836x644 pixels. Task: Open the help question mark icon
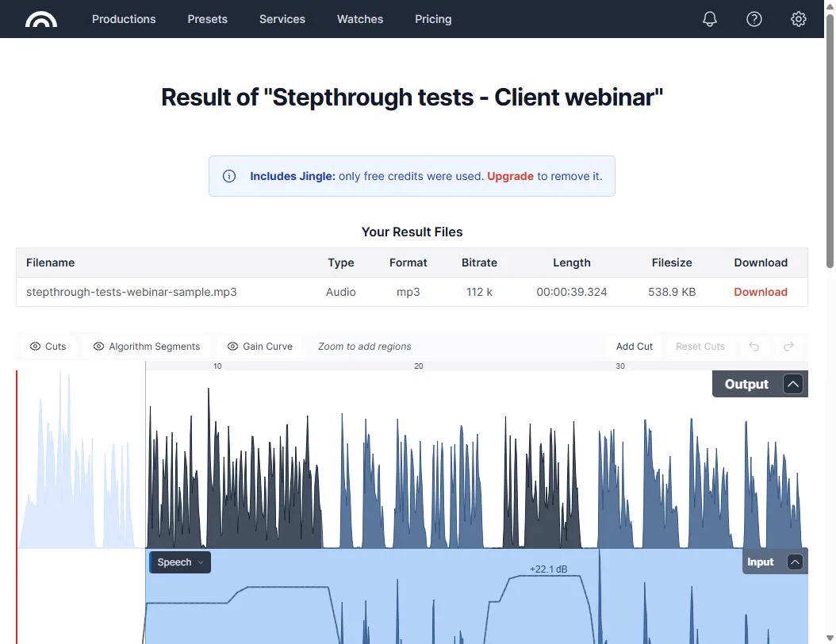[754, 19]
